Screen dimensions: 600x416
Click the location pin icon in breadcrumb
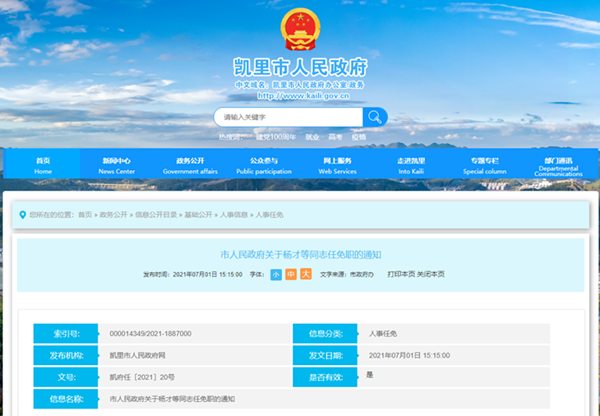click(x=22, y=215)
